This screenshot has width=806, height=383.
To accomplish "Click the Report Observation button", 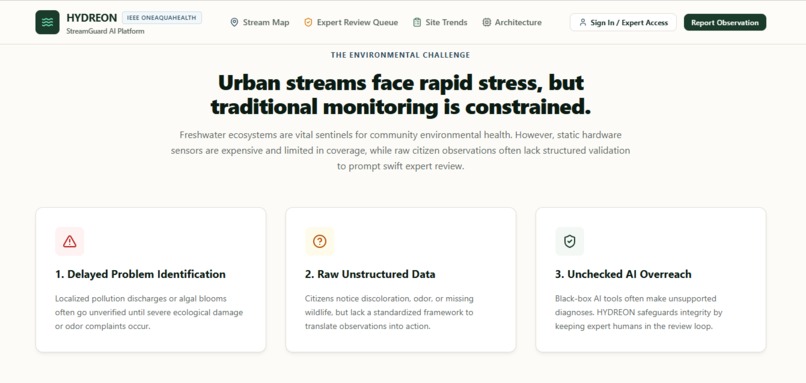I will [x=725, y=23].
